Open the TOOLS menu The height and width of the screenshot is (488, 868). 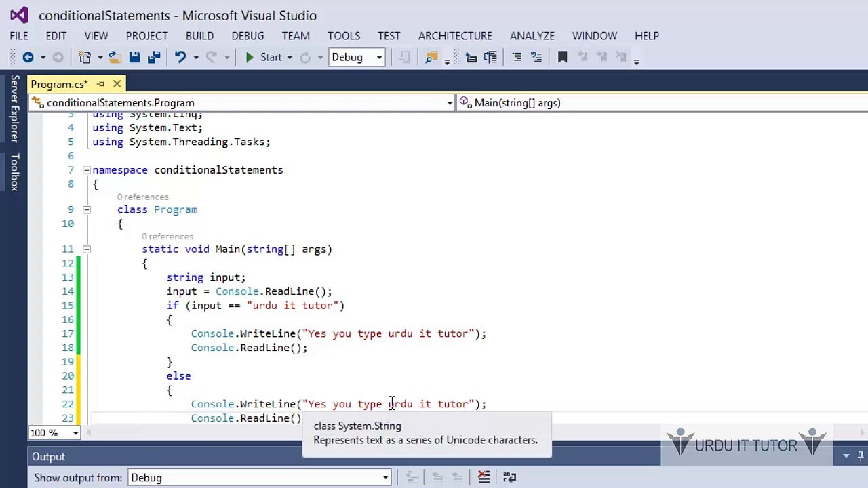[344, 36]
